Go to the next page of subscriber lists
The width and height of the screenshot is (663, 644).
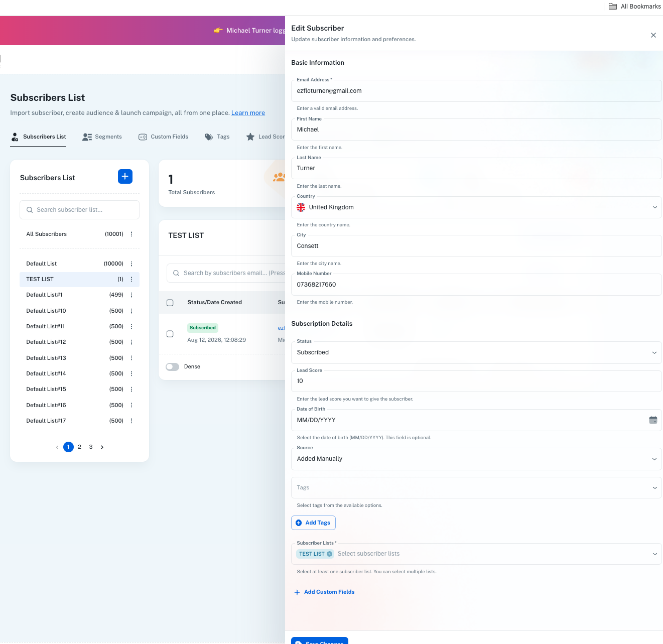pos(102,447)
